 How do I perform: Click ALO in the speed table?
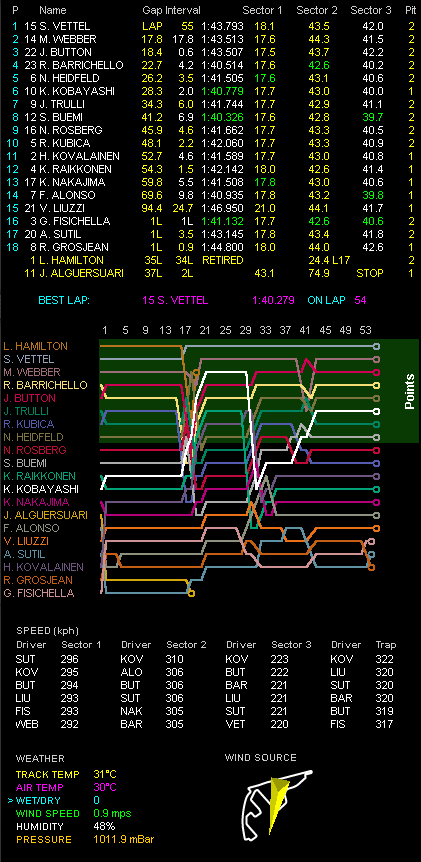131,672
